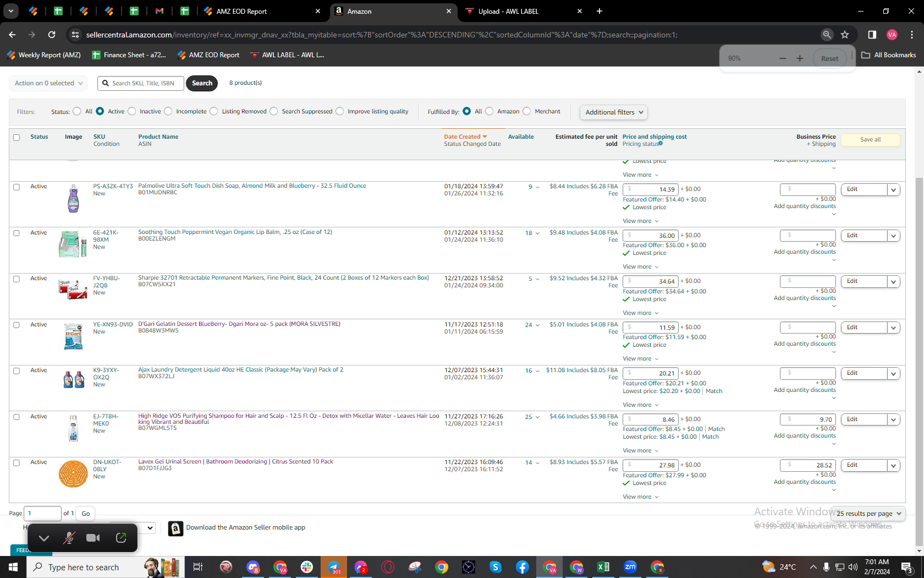Click the price field showing 36.00
Screen dimensions: 924x578
[x=651, y=236]
